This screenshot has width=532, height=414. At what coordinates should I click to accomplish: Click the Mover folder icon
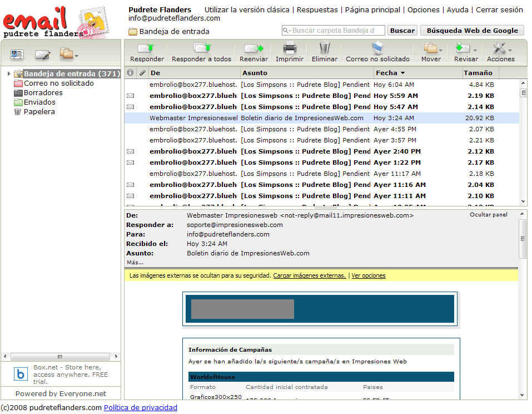tap(430, 48)
